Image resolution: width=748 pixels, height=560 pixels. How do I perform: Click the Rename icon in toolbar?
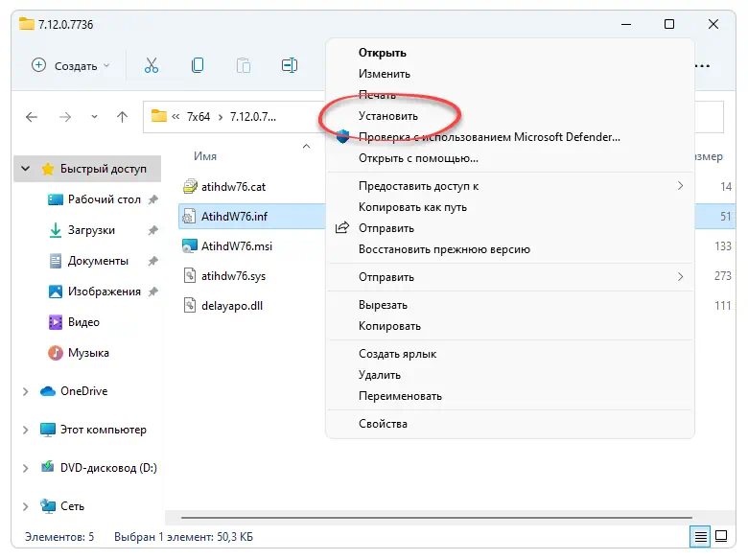(290, 65)
